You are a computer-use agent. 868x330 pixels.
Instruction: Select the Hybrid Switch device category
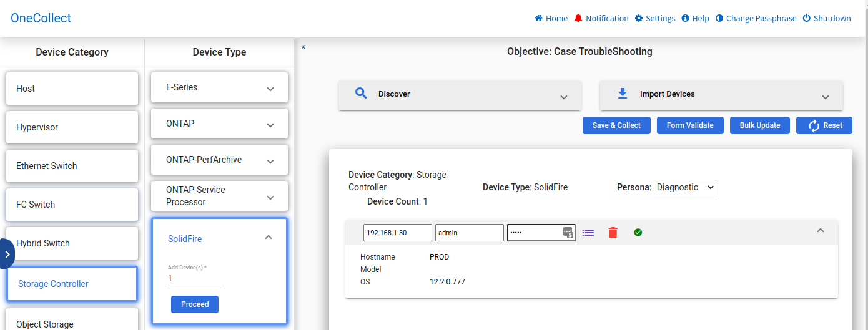click(x=72, y=243)
